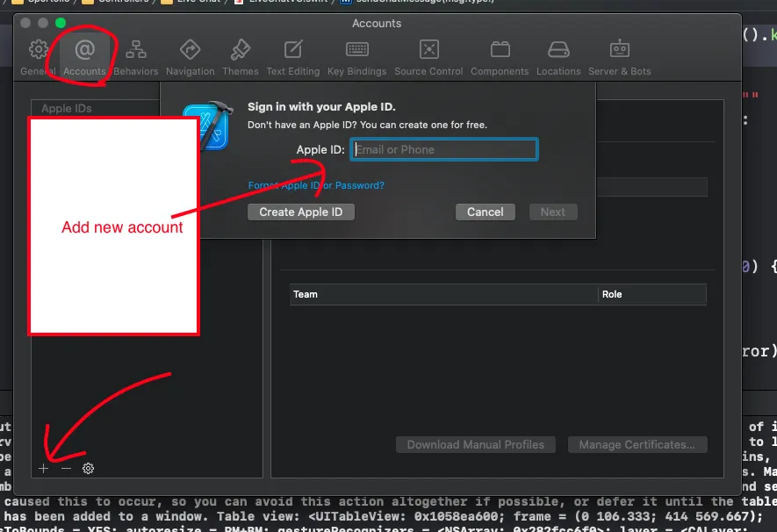Switch to Navigation preferences
The height and width of the screenshot is (532, 777).
(x=191, y=57)
